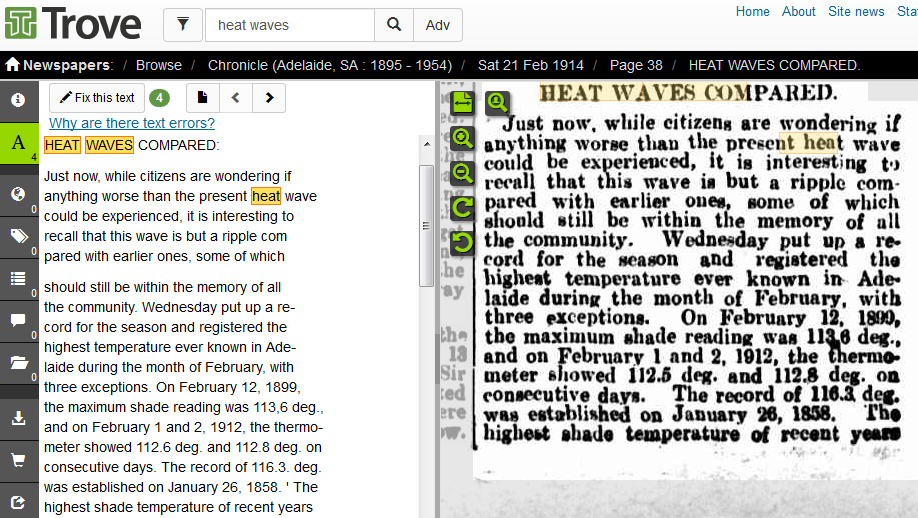918x518 pixels.
Task: Open Site news in top menu
Action: click(856, 11)
